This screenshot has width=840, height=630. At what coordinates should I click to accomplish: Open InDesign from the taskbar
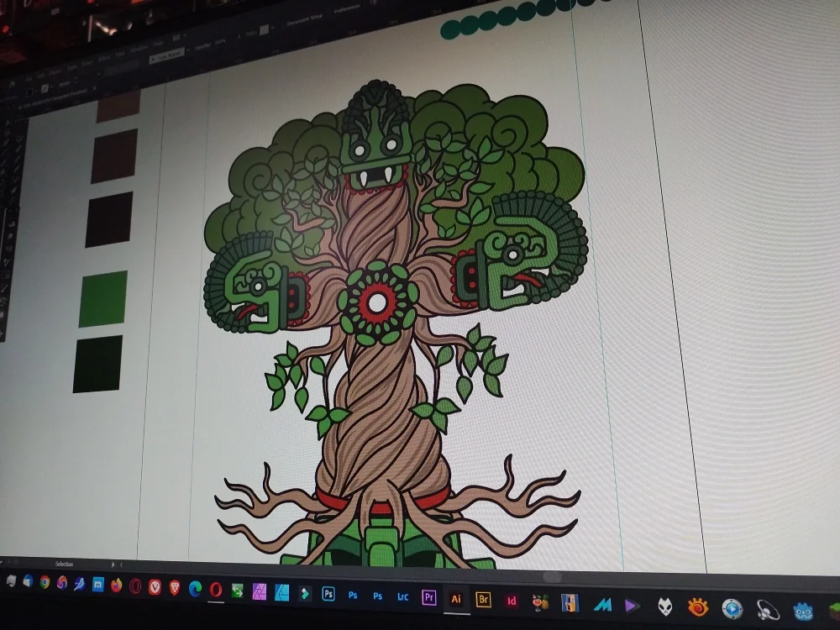pyautogui.click(x=512, y=601)
